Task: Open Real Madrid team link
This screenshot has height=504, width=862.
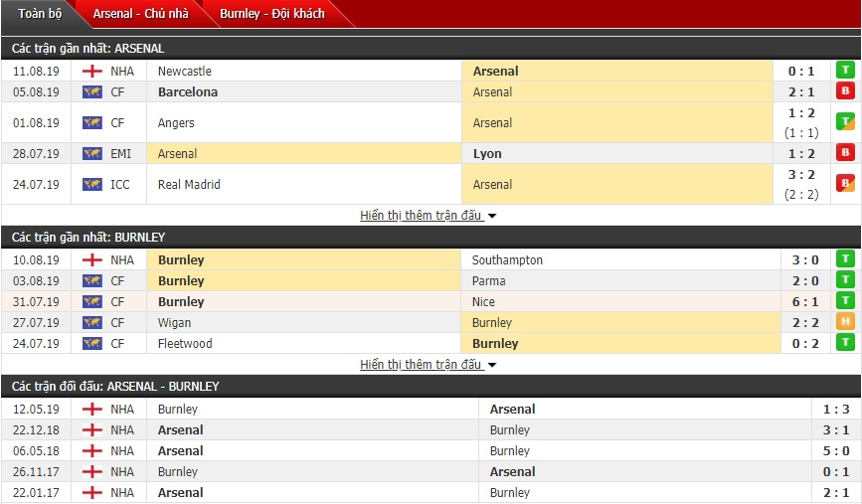Action: pos(189,184)
